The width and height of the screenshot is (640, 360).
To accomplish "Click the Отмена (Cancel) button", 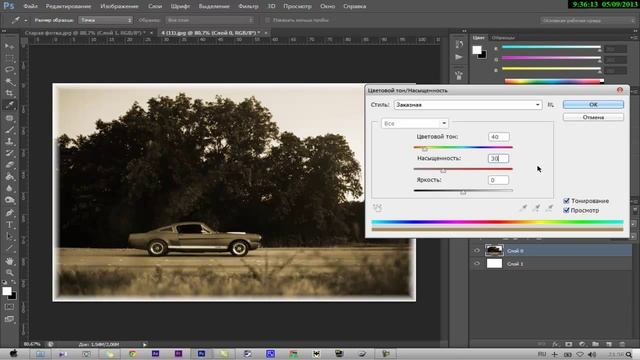I will coord(593,117).
